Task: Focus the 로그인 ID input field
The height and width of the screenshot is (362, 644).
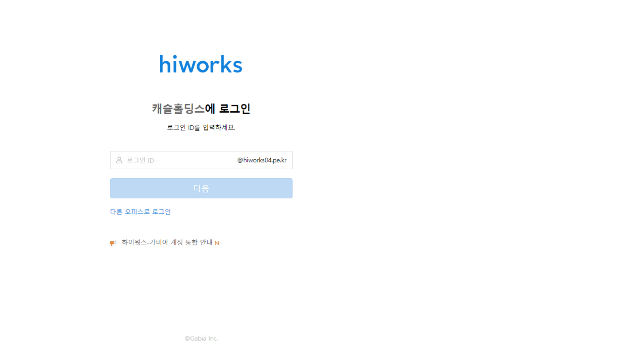Action: pos(201,160)
